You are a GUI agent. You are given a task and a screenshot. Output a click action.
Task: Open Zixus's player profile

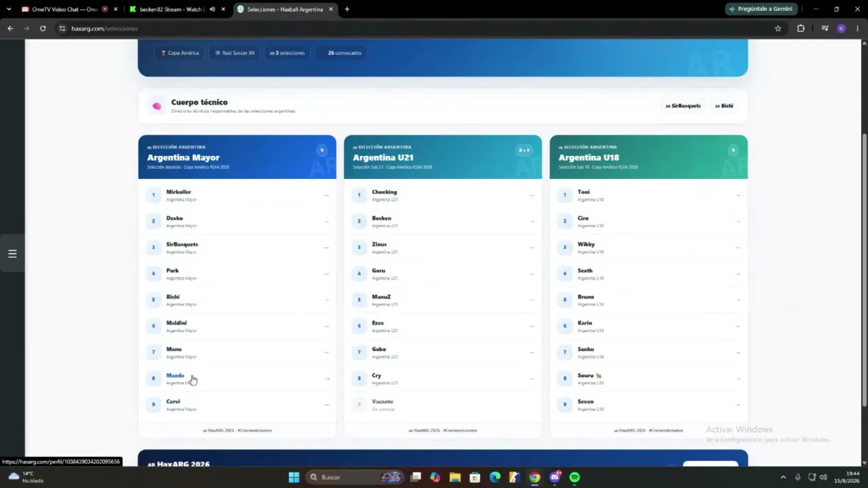click(x=443, y=247)
